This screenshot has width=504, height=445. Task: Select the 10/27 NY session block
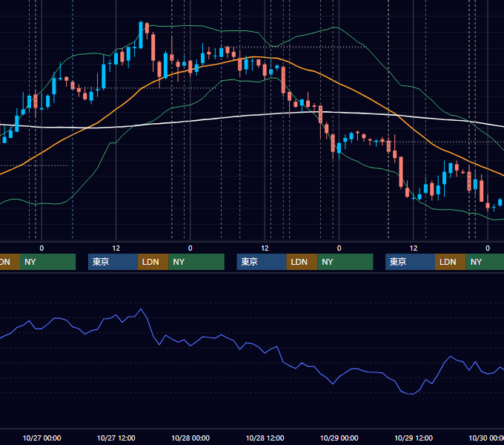click(x=196, y=262)
